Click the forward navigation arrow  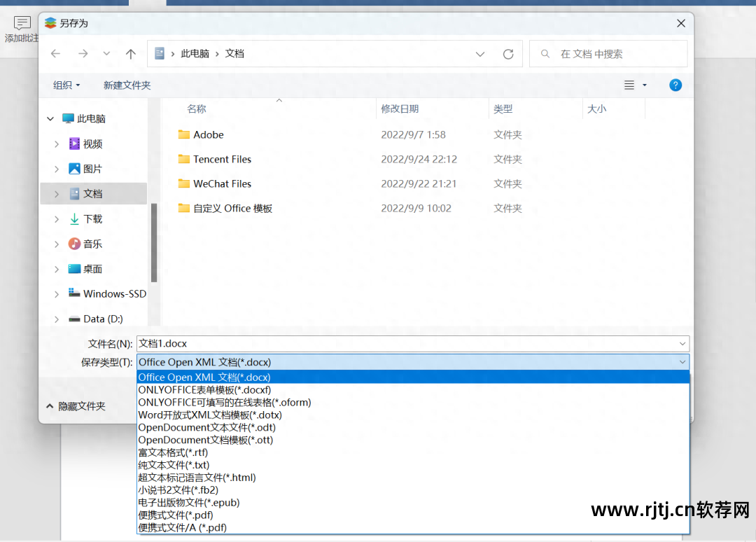[82, 53]
